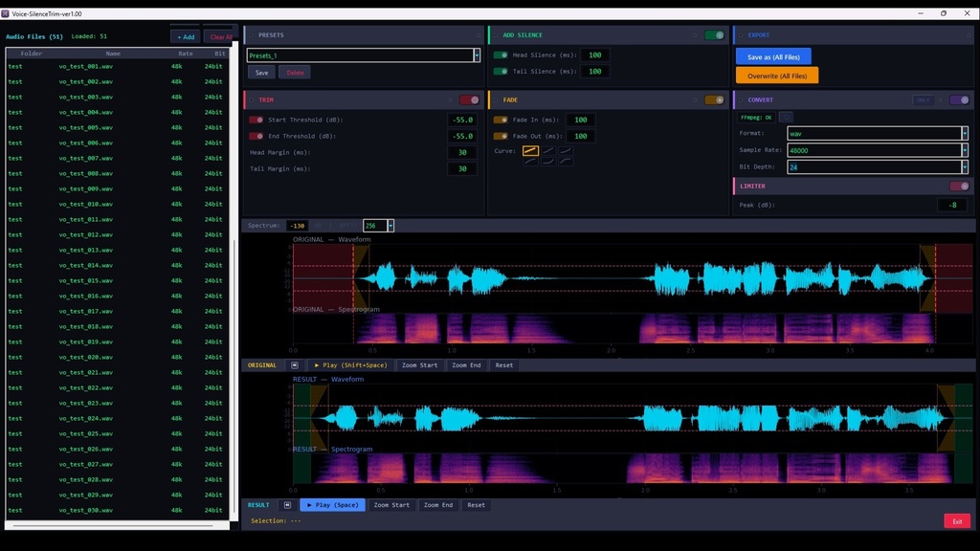980x551 pixels.
Task: Toggle the ADD SILENCE master switch
Action: point(714,35)
